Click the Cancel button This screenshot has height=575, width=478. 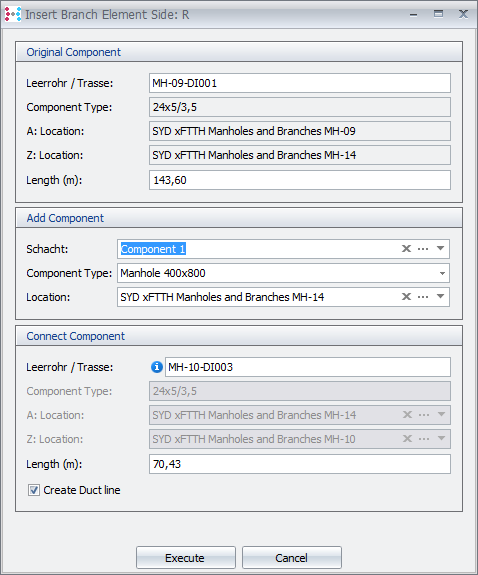292,558
